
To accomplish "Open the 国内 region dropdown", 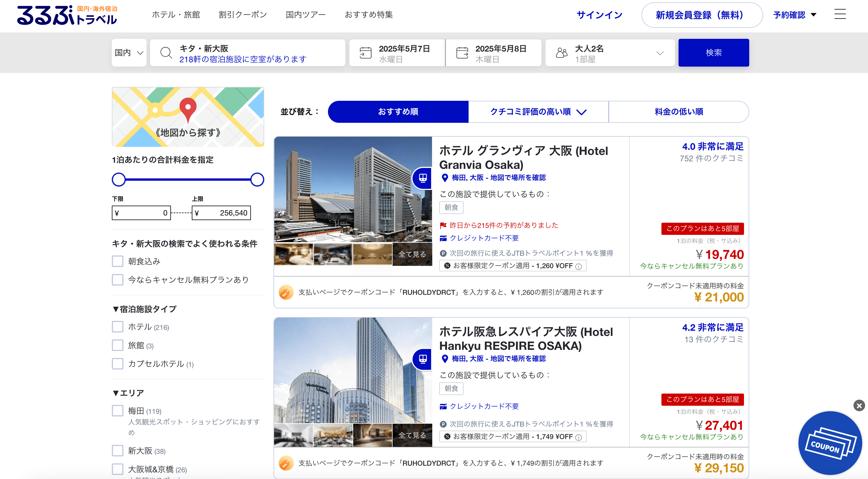I will (129, 53).
